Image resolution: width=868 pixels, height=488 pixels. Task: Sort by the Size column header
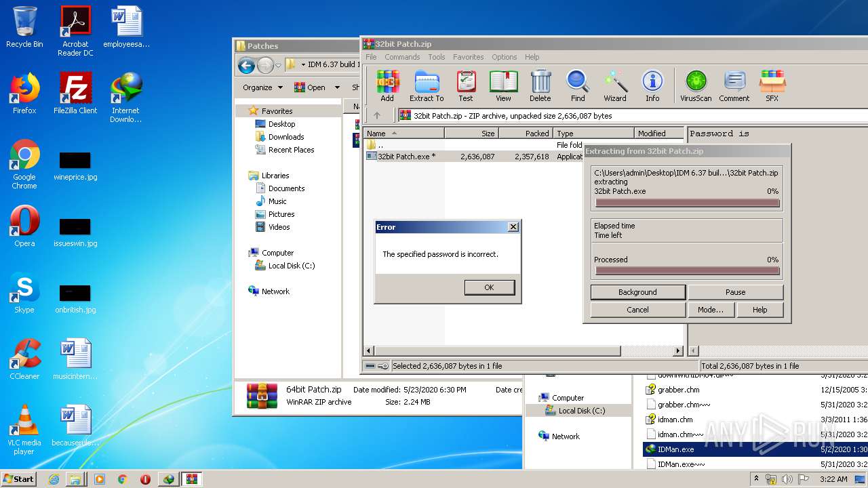(471, 134)
